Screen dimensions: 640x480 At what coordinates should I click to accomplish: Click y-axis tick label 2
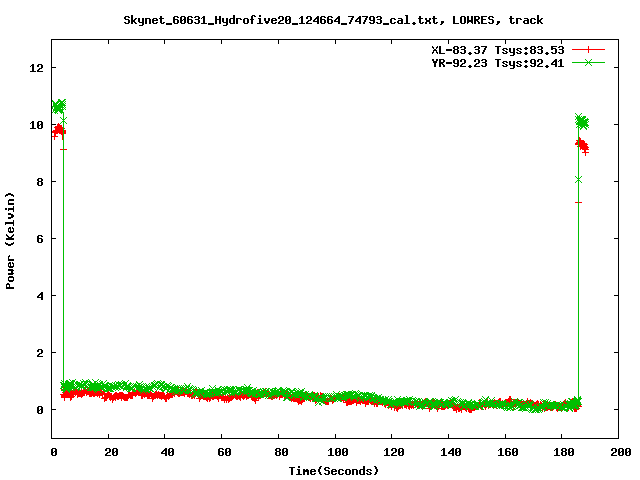click(x=40, y=353)
